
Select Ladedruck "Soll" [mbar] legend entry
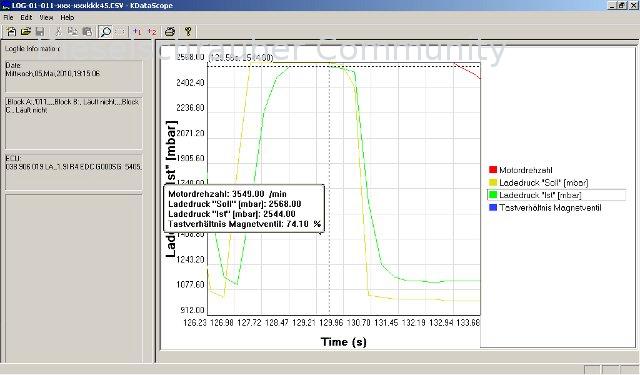(x=544, y=182)
